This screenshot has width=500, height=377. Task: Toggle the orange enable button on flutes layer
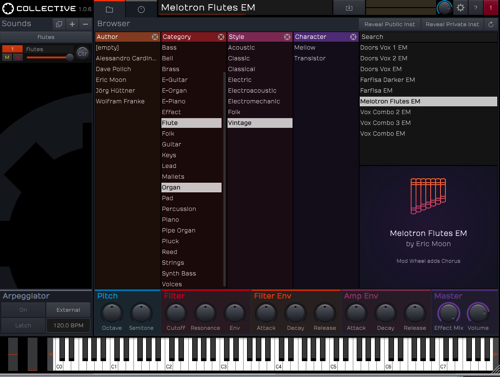click(12, 49)
